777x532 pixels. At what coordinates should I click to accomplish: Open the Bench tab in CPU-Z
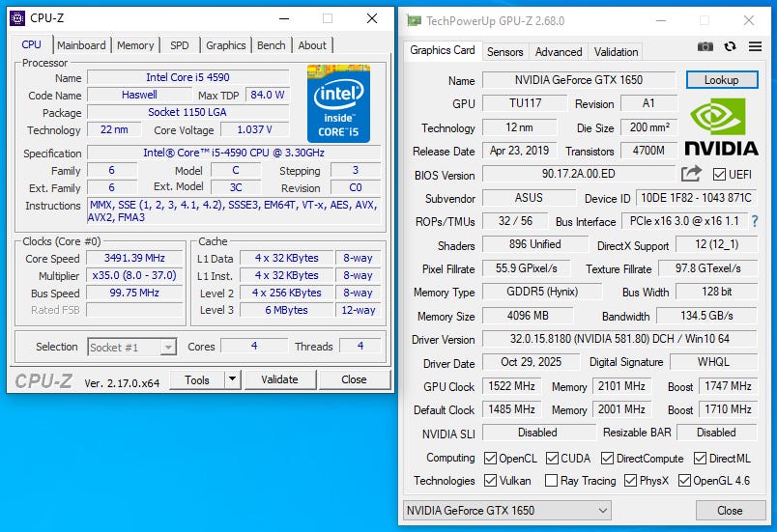pos(271,45)
